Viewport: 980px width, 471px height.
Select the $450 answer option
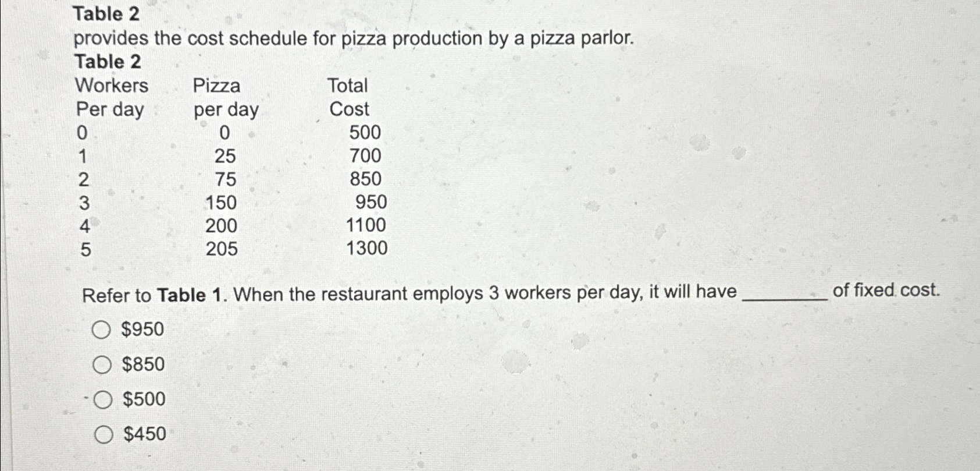pos(104,434)
